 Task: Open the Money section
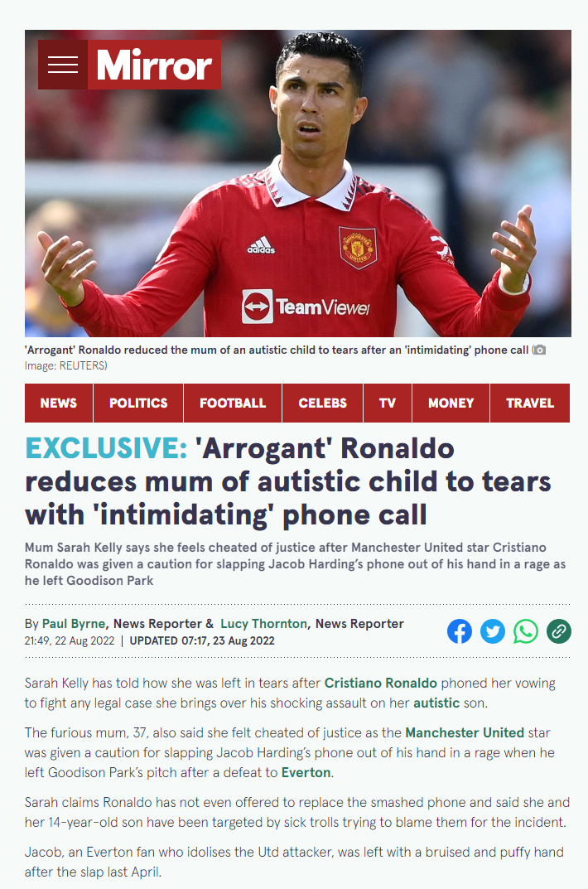pos(451,403)
